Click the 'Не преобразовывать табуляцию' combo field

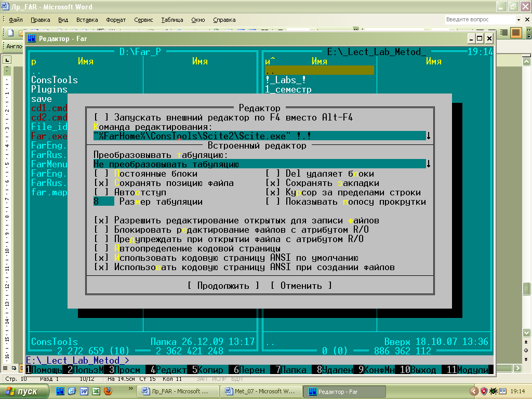pos(260,164)
